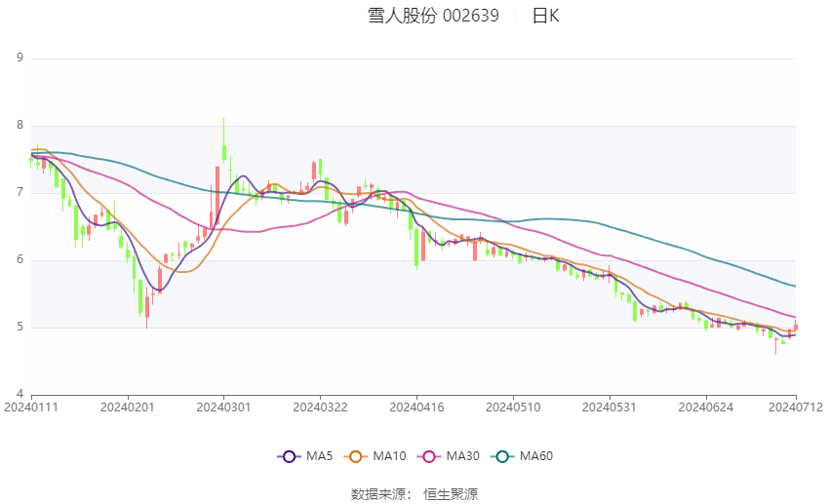Image resolution: width=829 pixels, height=504 pixels.
Task: Click the 日K label in title
Action: click(545, 16)
